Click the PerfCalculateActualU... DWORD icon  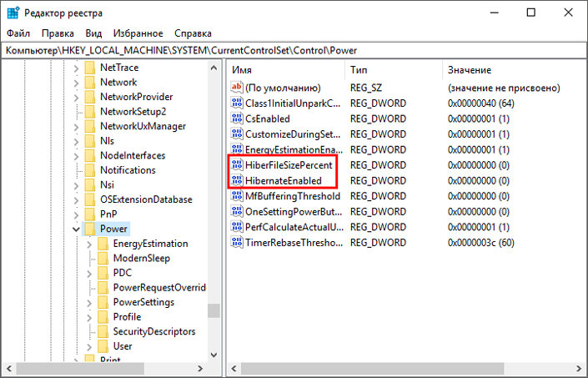[x=237, y=227]
